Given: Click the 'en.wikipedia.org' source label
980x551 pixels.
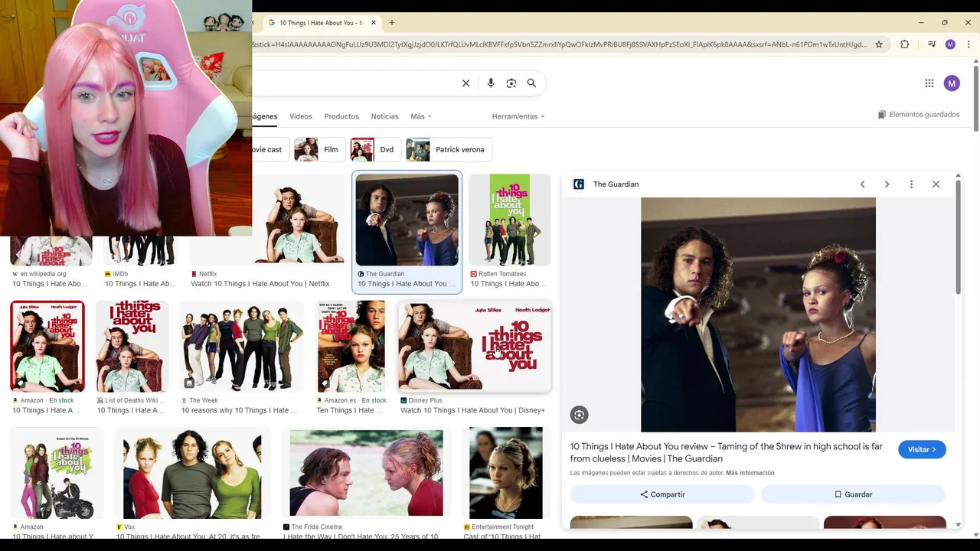Looking at the screenshot, I should coord(43,274).
